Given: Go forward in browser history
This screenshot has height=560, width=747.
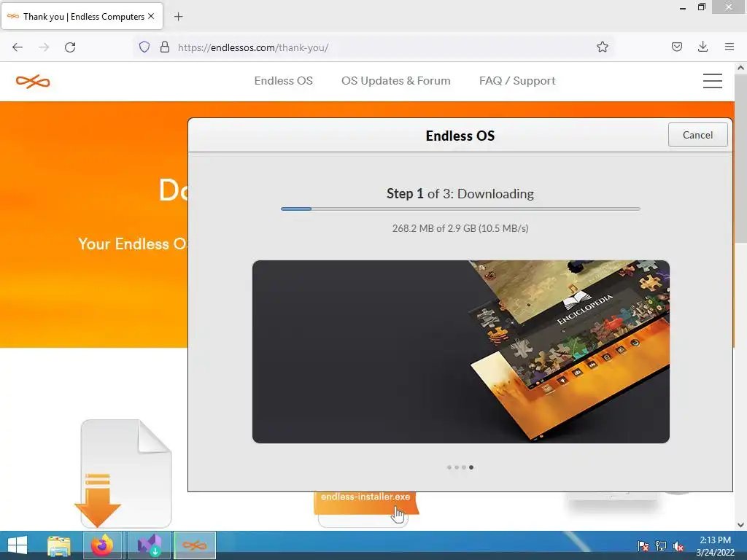Looking at the screenshot, I should [44, 47].
